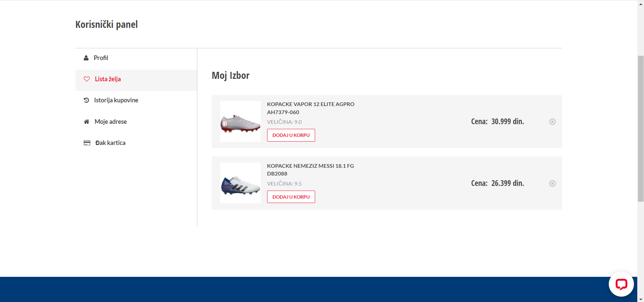Open Đak kartica section
This screenshot has height=302, width=644.
point(110,143)
